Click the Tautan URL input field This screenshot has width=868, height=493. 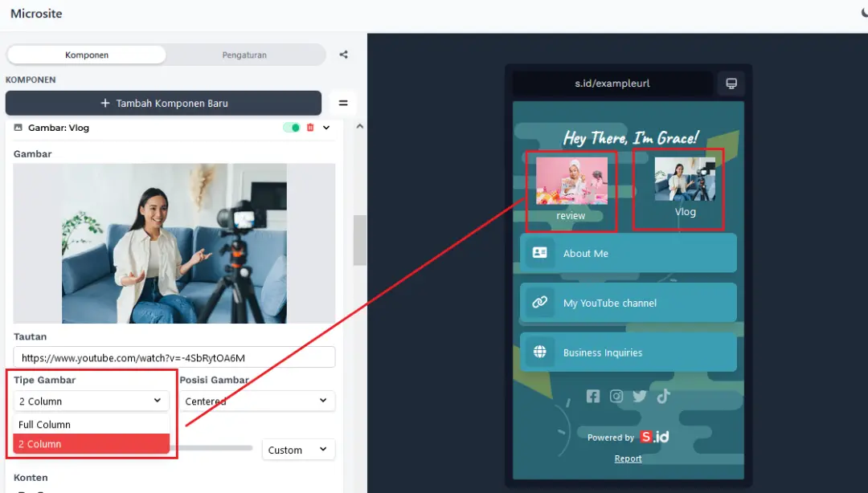click(x=174, y=358)
